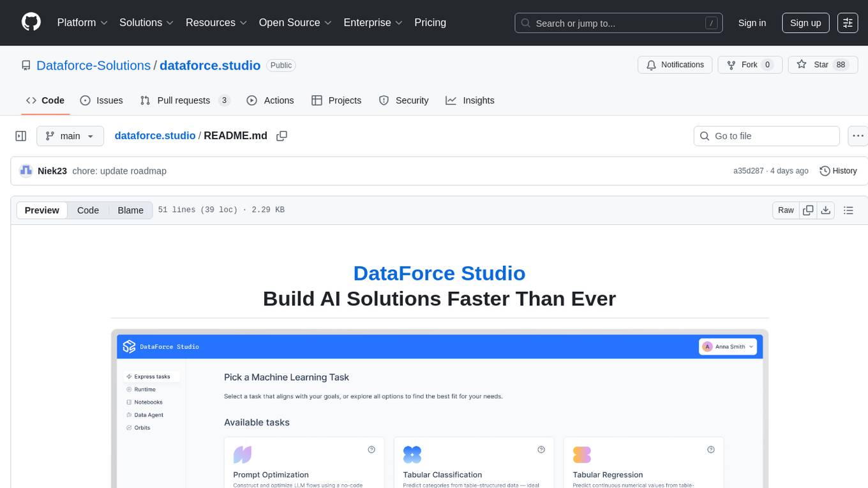
Task: Expand the Solutions menu
Action: [x=147, y=22]
